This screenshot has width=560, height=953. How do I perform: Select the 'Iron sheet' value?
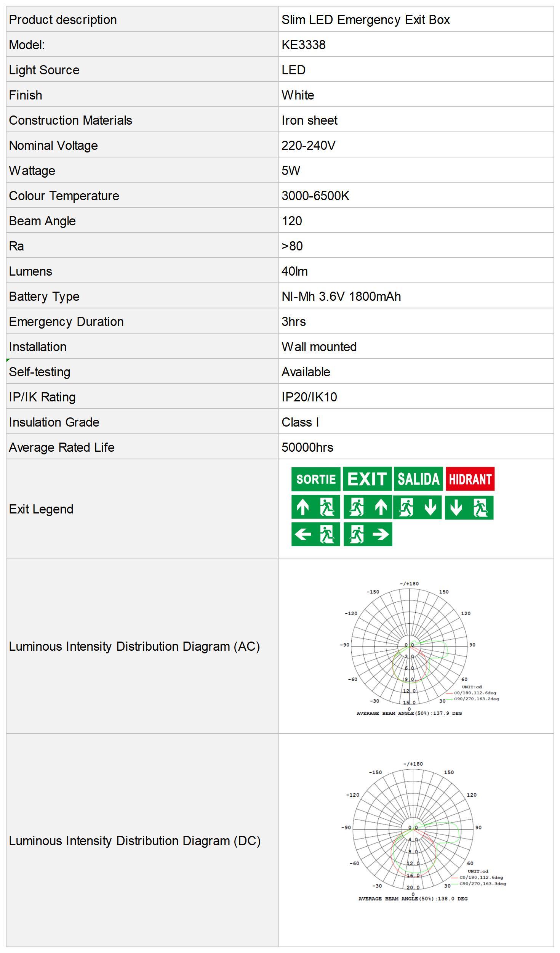click(309, 120)
